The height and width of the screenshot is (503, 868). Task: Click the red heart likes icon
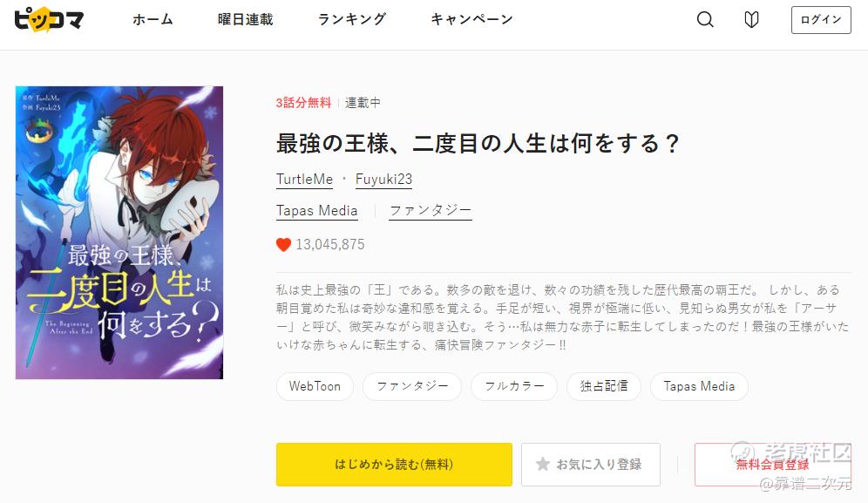tap(283, 245)
